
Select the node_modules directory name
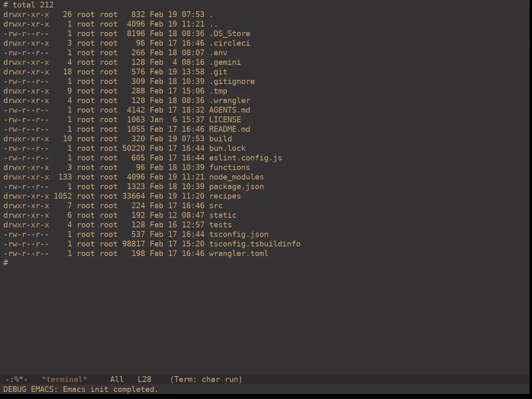point(236,177)
